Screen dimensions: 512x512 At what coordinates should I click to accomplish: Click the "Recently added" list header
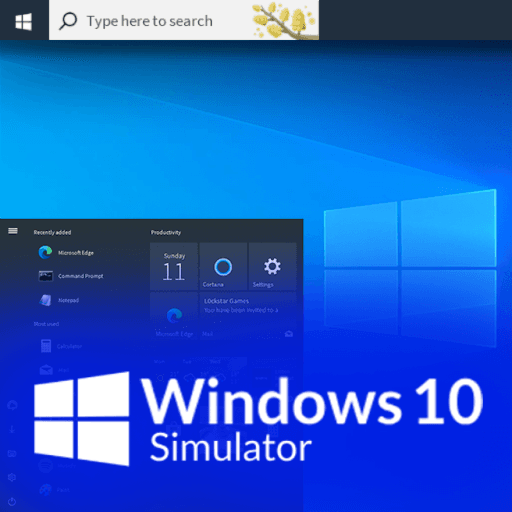pyautogui.click(x=52, y=232)
